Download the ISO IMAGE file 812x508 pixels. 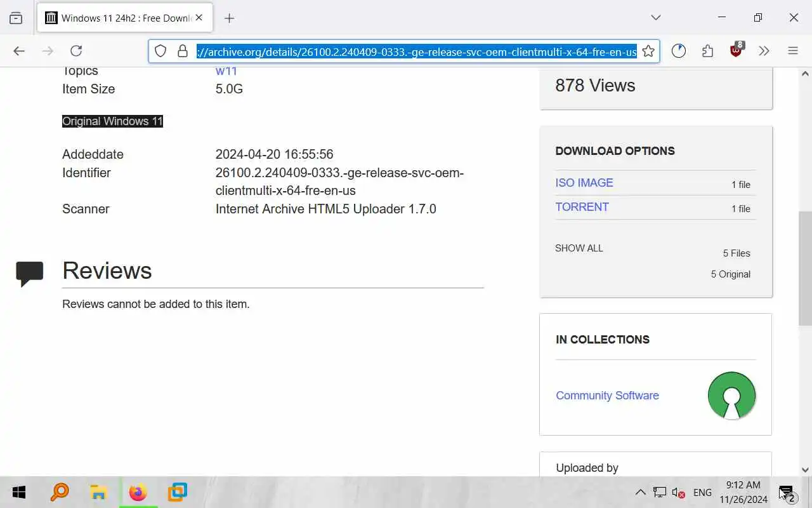(x=584, y=183)
